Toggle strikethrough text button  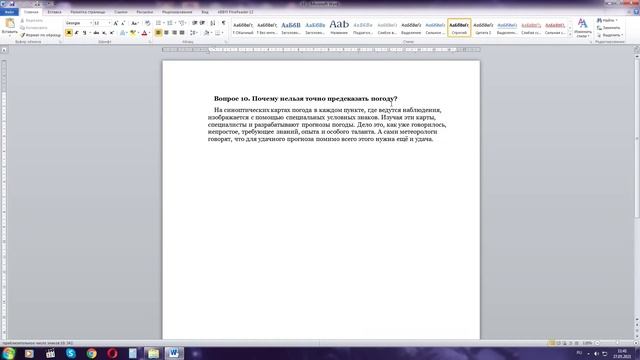pyautogui.click(x=96, y=33)
